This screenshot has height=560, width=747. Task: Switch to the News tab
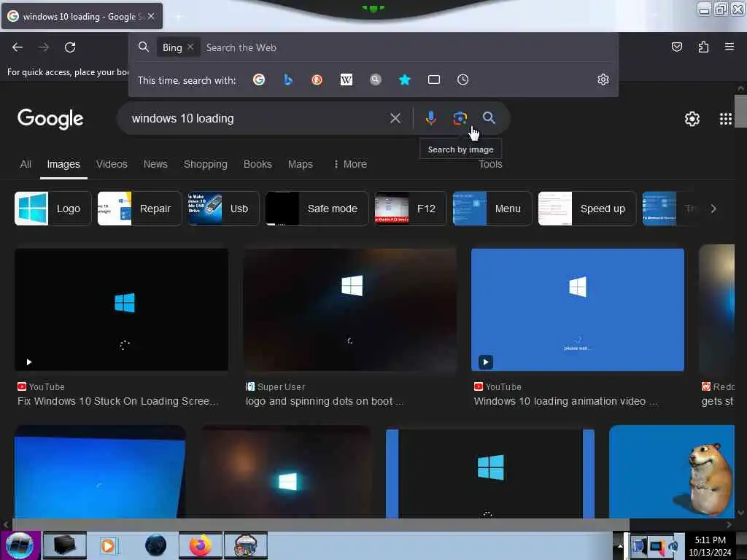[x=155, y=164]
